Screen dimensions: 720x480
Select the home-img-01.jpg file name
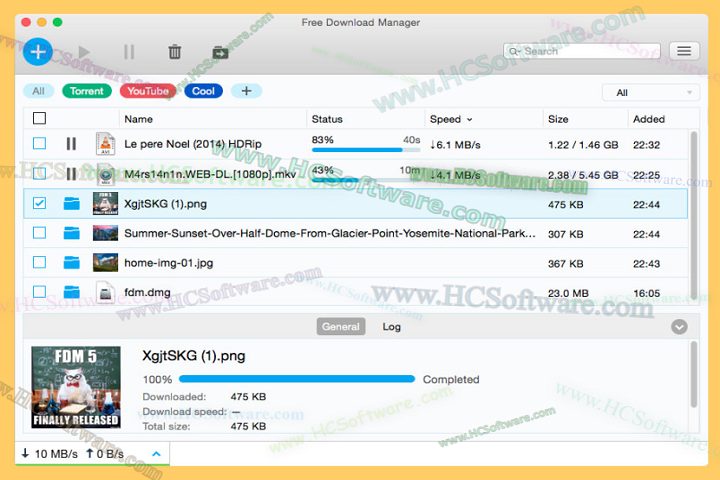coord(169,263)
